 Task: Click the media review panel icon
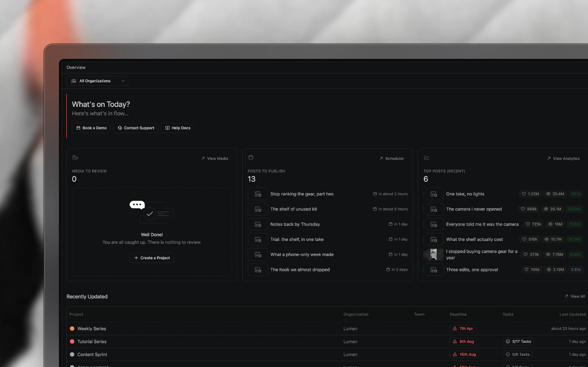coord(75,157)
